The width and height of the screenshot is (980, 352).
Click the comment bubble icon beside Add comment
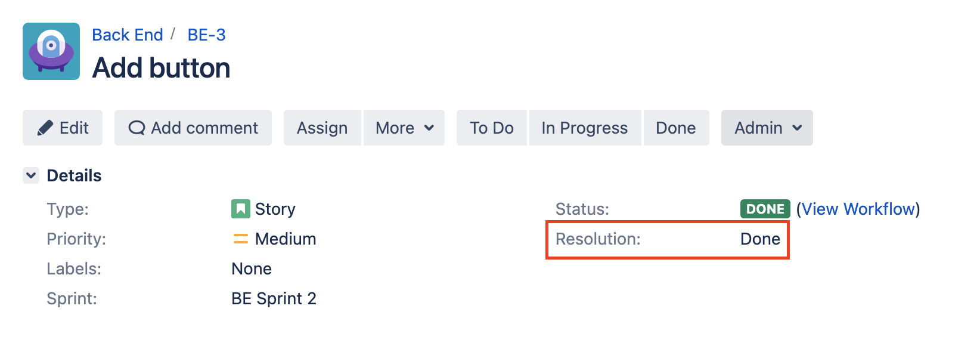[x=137, y=127]
